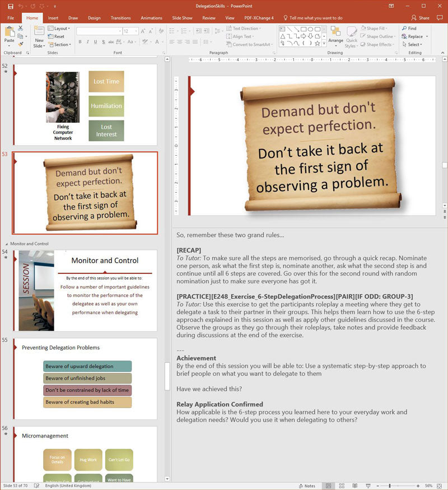
Task: Switch to Slide Sorter view
Action: click(342, 486)
